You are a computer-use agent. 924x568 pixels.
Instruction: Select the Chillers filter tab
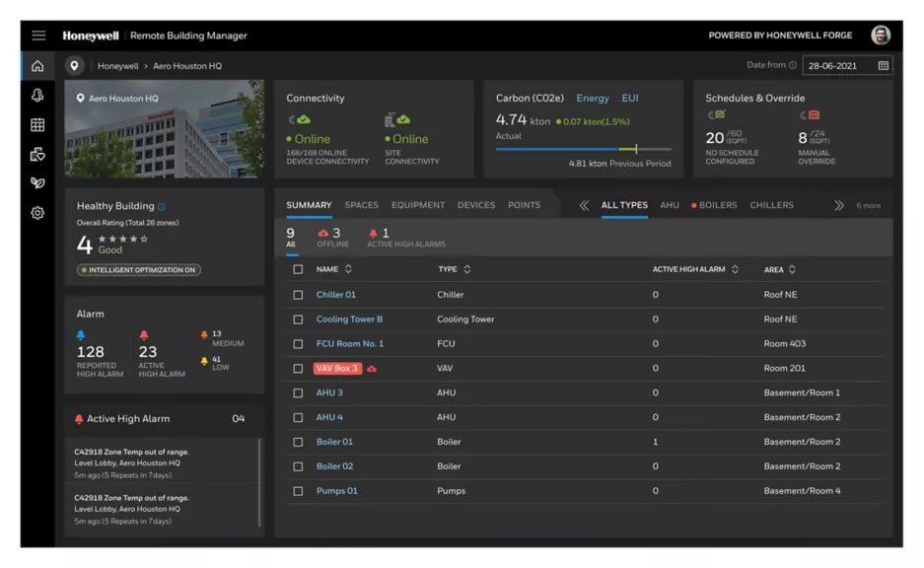click(x=771, y=205)
